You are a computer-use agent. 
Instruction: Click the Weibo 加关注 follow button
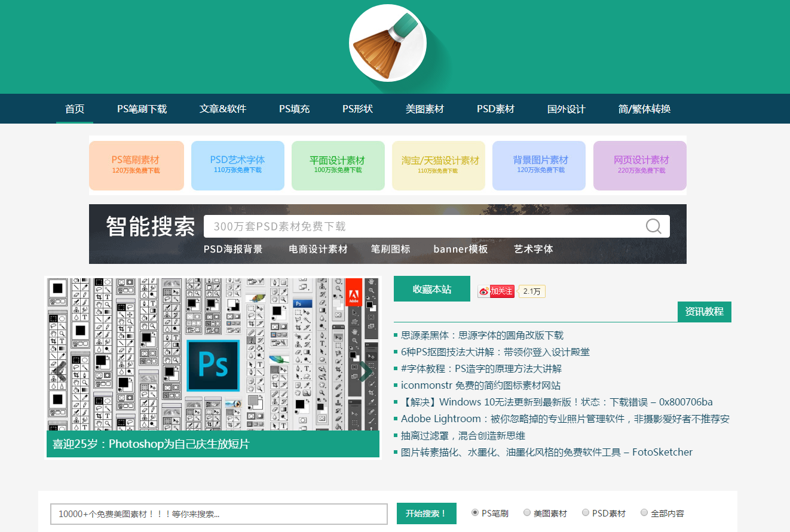(x=496, y=291)
